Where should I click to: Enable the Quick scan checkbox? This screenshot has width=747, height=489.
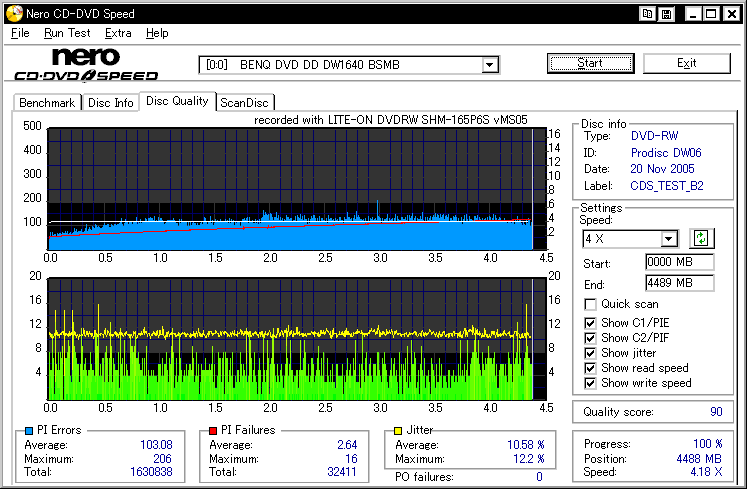(591, 304)
